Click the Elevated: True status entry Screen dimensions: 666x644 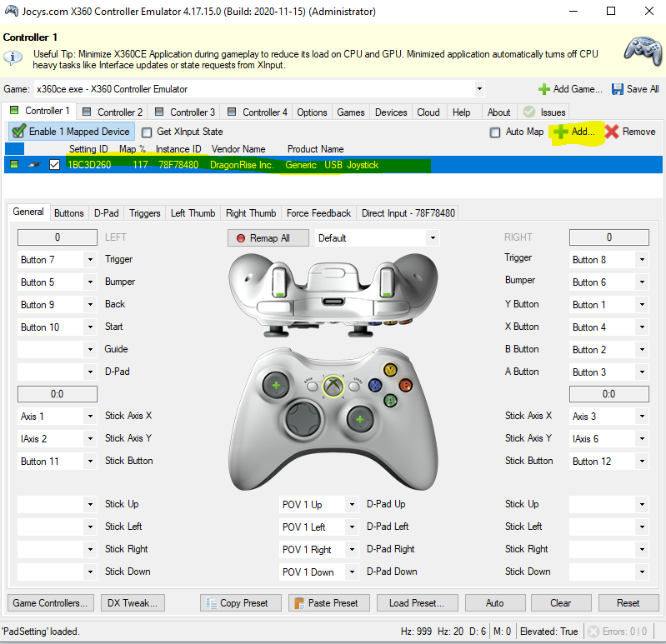[548, 632]
